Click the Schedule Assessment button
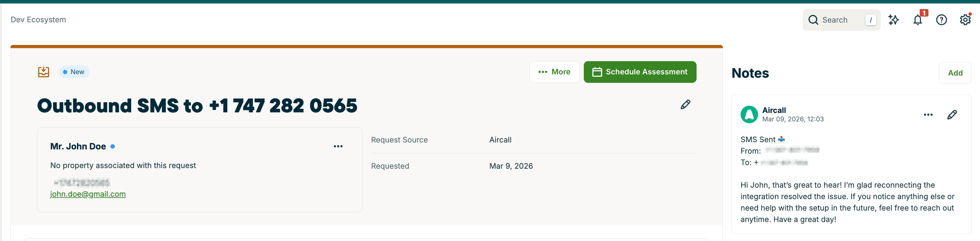The width and height of the screenshot is (980, 241). click(640, 72)
